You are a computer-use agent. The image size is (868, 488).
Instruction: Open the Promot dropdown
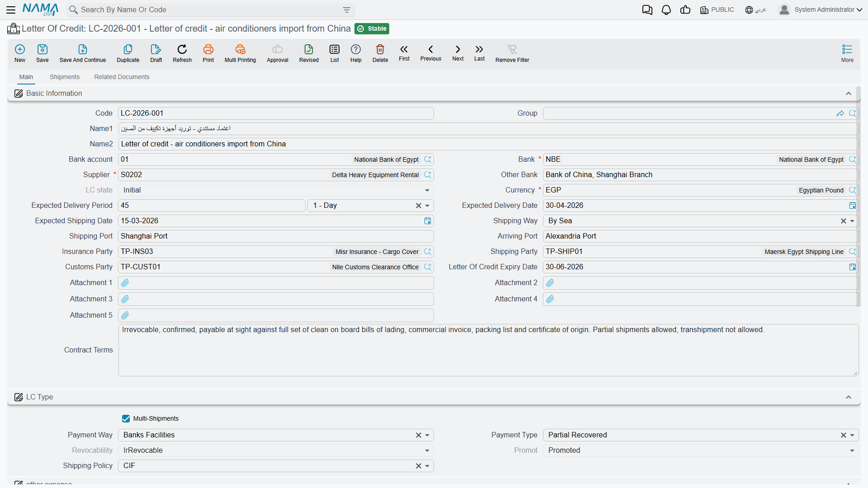[x=852, y=450]
